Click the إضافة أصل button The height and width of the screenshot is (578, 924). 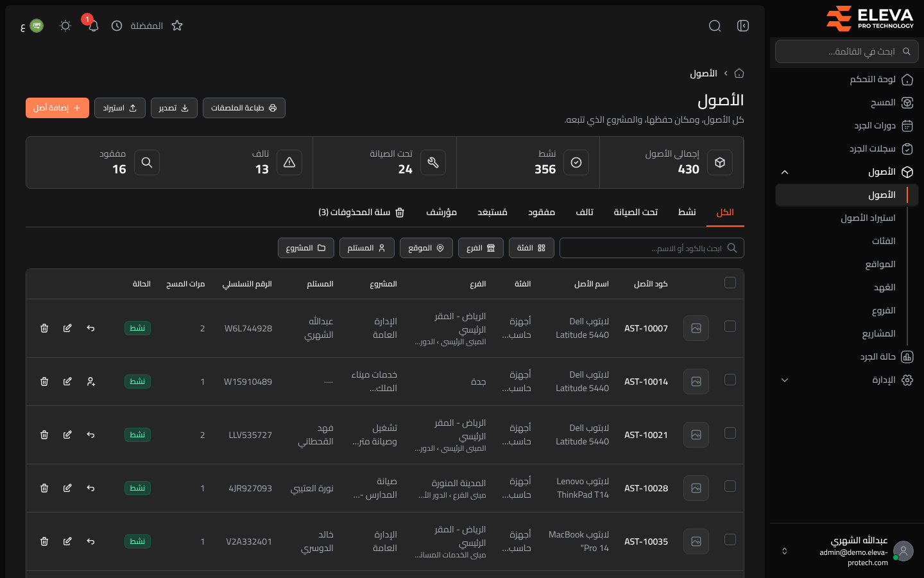(57, 108)
